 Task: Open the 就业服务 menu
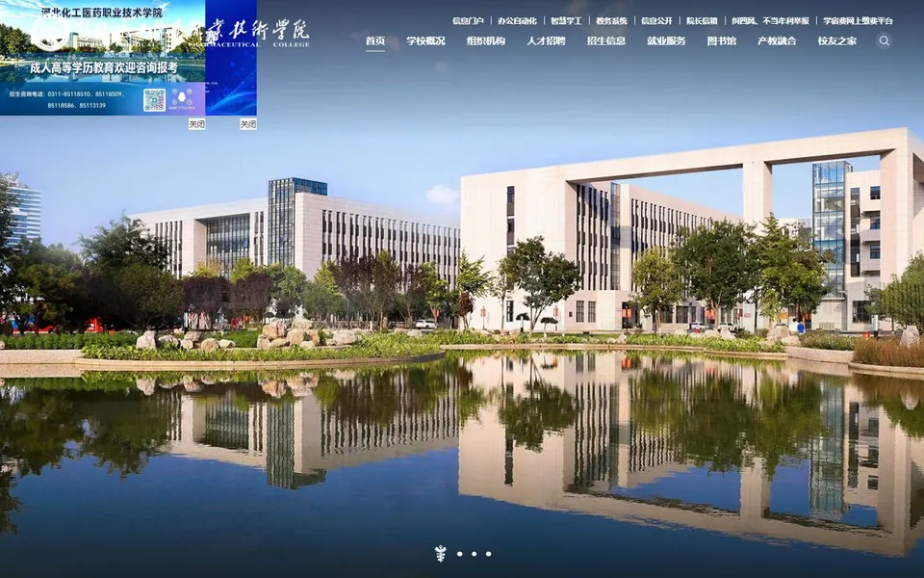[666, 40]
